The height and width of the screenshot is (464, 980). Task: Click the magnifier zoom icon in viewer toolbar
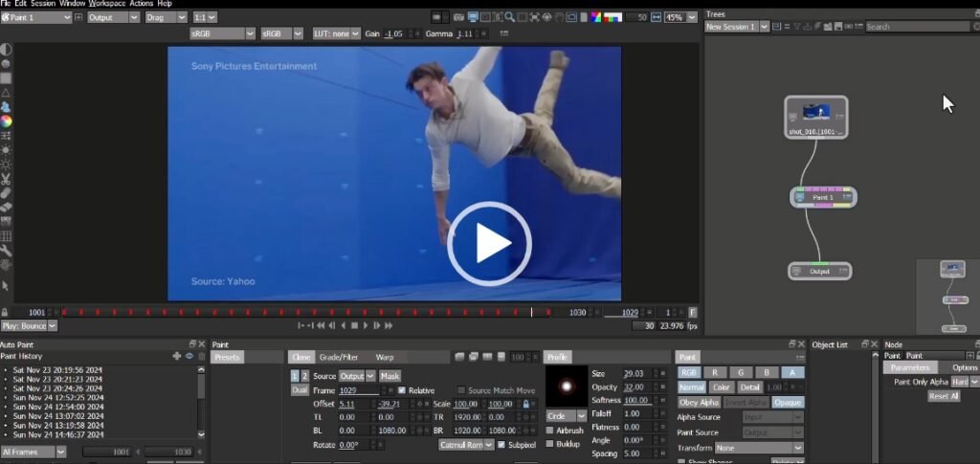[510, 17]
